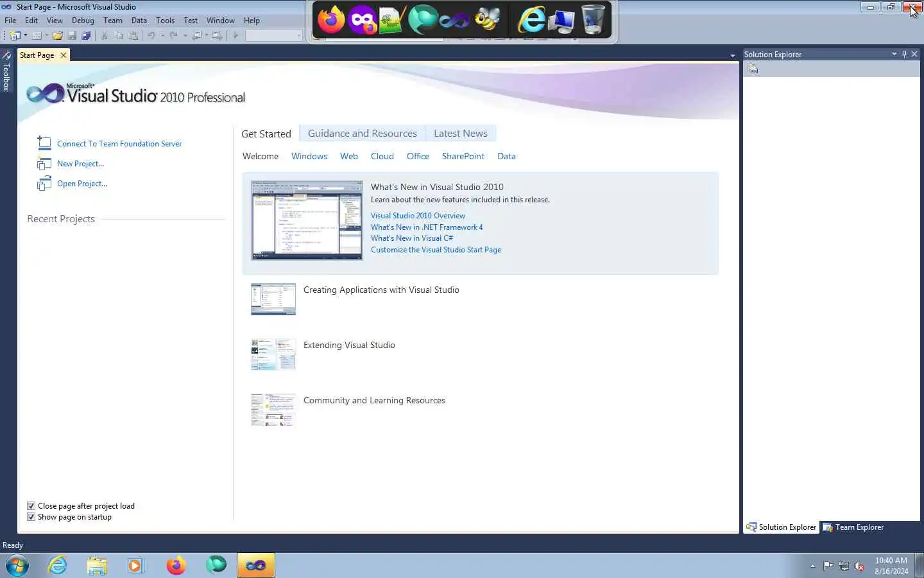Select the Data sub-tab
The height and width of the screenshot is (578, 924).
point(506,156)
